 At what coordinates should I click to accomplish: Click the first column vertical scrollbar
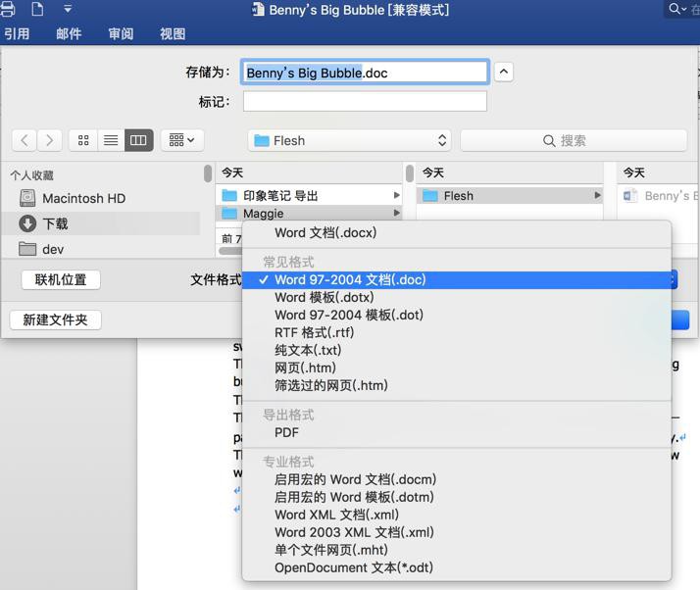(x=410, y=173)
